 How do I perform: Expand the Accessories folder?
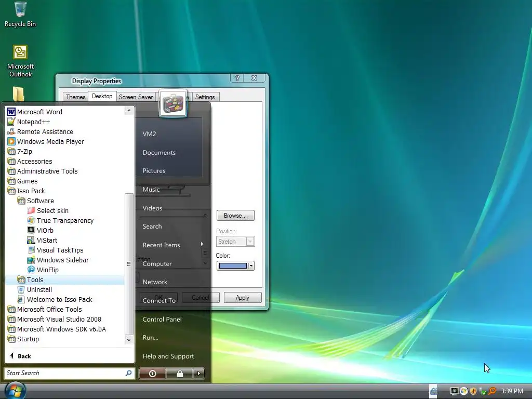pyautogui.click(x=30, y=161)
